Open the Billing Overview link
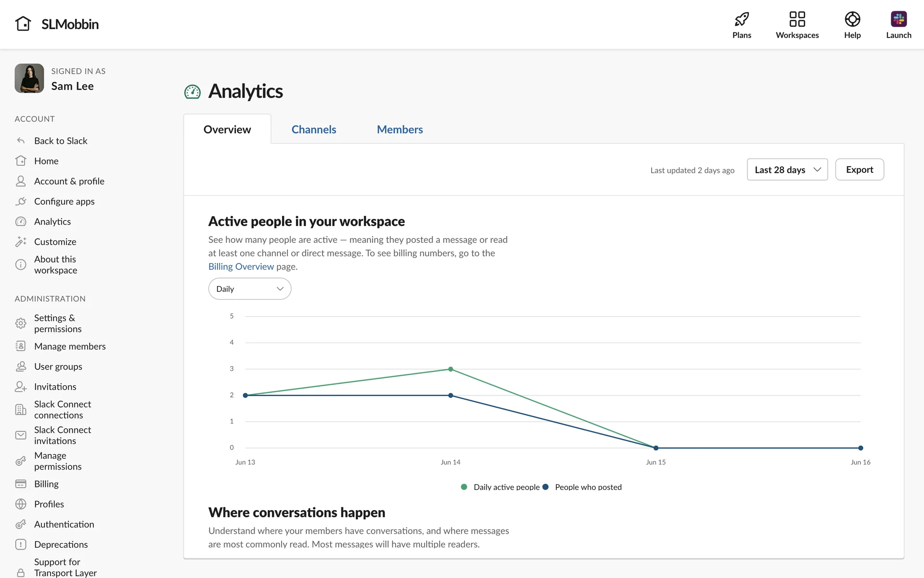Viewport: 924px width, 578px height. click(241, 266)
